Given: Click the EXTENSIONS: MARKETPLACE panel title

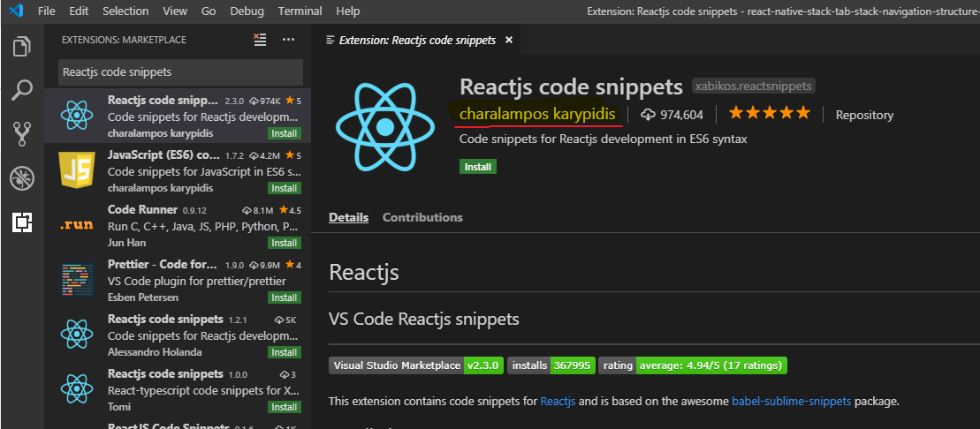Looking at the screenshot, I should pyautogui.click(x=124, y=40).
